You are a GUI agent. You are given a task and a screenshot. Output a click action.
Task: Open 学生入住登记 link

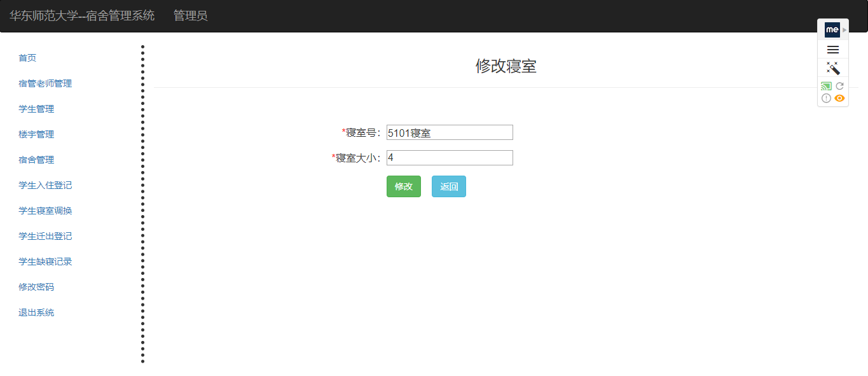click(45, 185)
